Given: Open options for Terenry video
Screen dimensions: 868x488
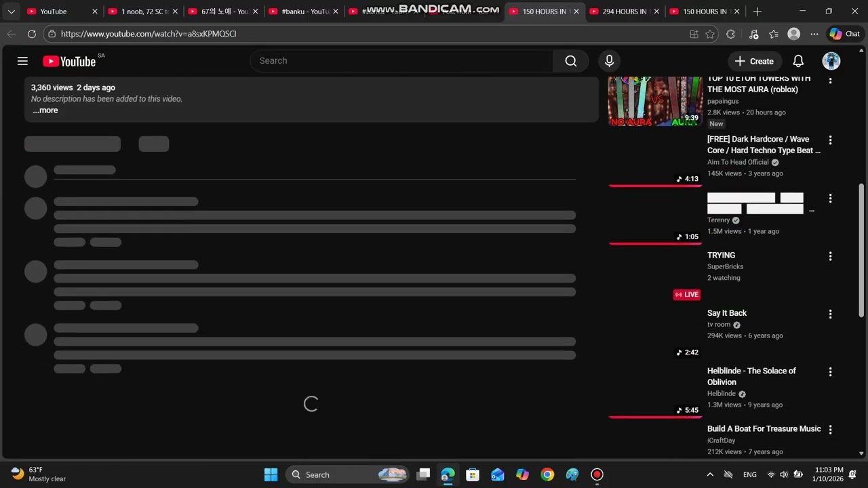Looking at the screenshot, I should click(x=830, y=199).
